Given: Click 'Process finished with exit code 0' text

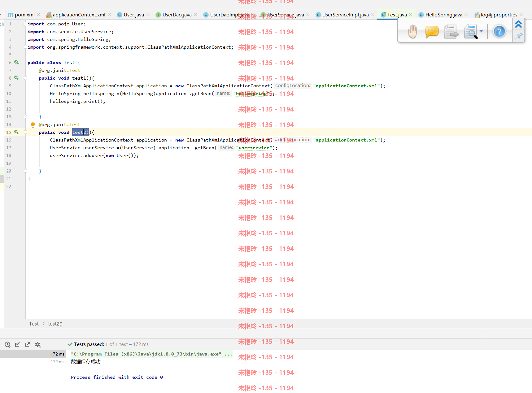Looking at the screenshot, I should tap(117, 377).
